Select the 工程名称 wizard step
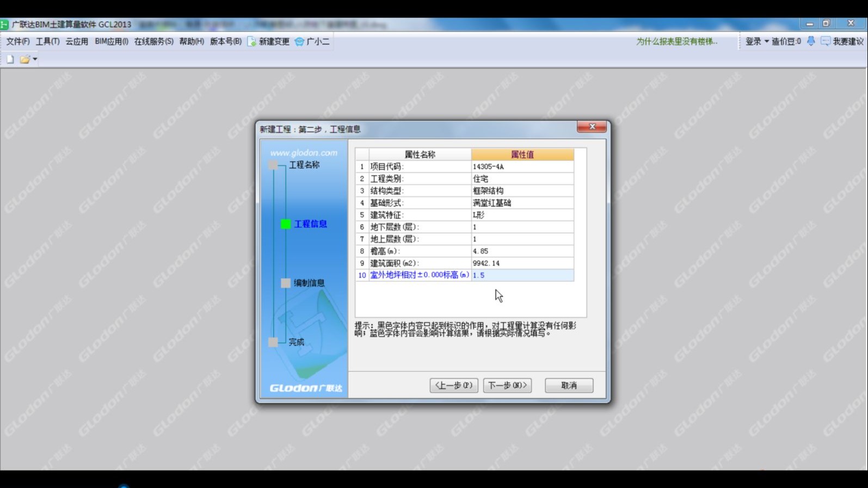 304,165
